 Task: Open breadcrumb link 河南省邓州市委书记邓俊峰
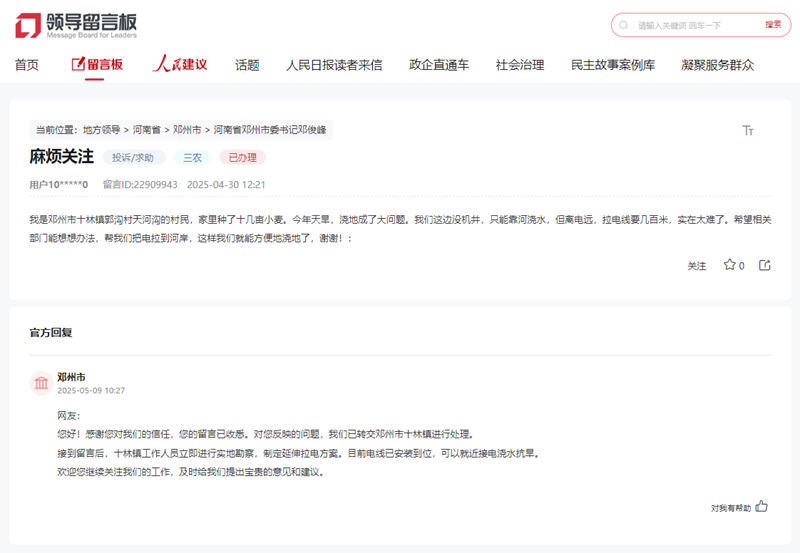click(270, 130)
